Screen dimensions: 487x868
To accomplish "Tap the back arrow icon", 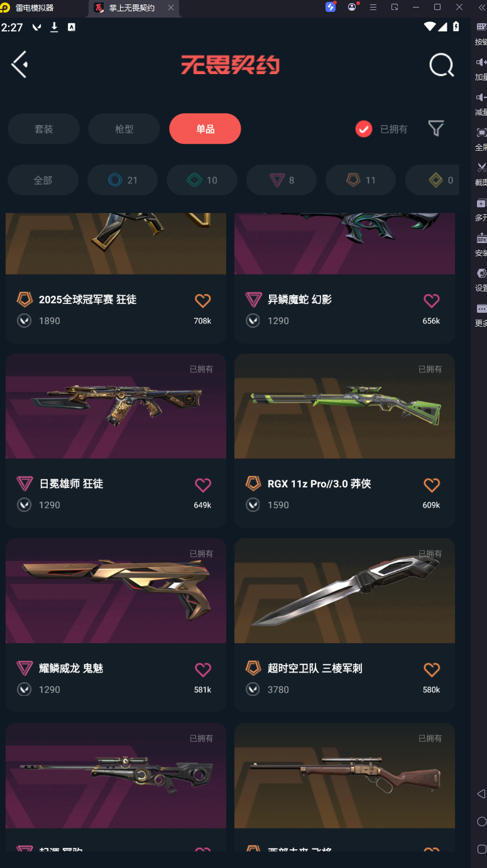I will pyautogui.click(x=19, y=65).
